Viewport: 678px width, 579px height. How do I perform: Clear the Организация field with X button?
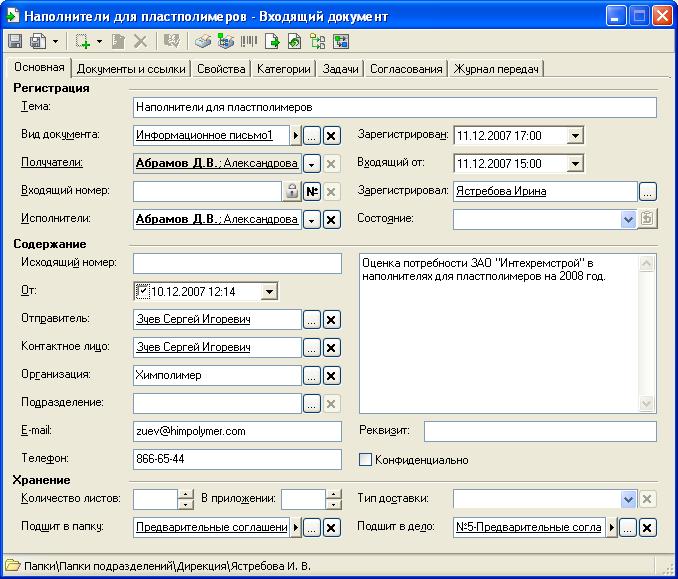pyautogui.click(x=332, y=376)
